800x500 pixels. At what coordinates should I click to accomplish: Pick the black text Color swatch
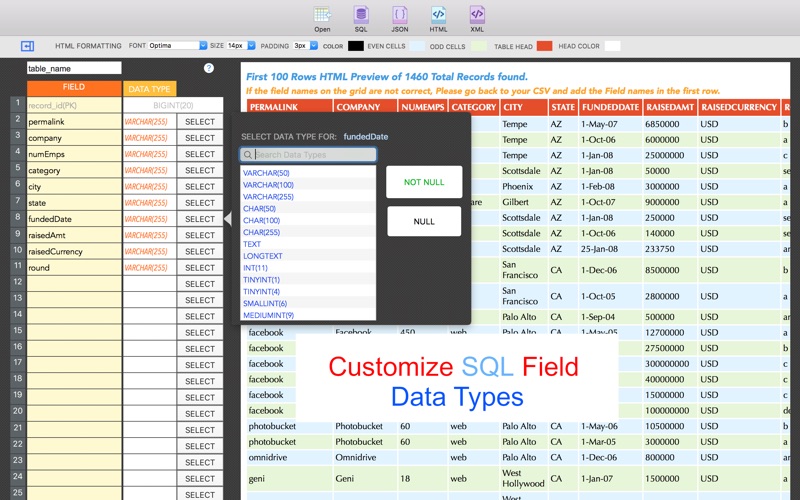pos(356,46)
